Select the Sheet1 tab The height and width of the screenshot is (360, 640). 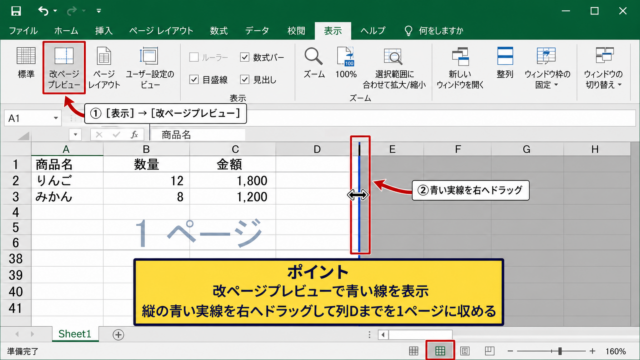75,334
